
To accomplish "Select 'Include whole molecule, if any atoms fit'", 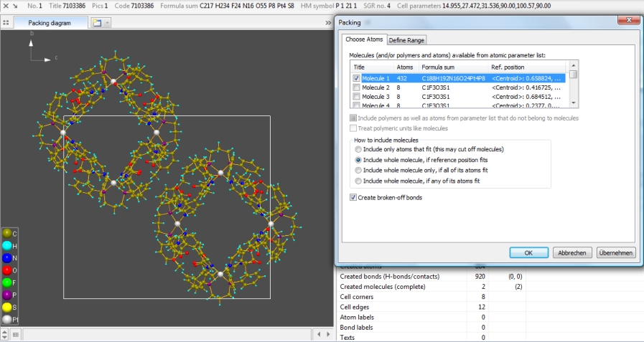I will click(358, 181).
